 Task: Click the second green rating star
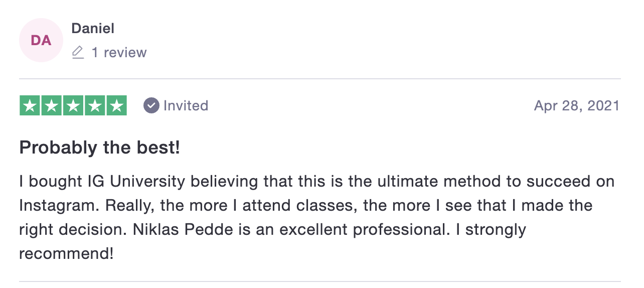click(52, 105)
